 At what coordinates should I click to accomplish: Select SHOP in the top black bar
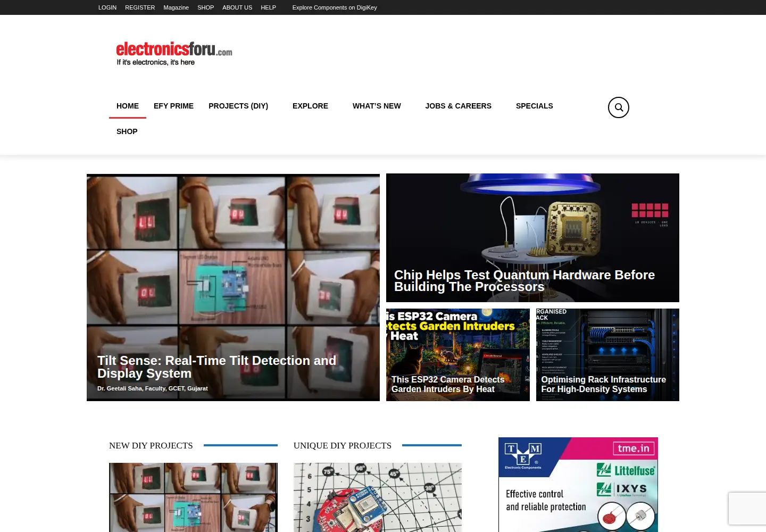[x=205, y=7]
